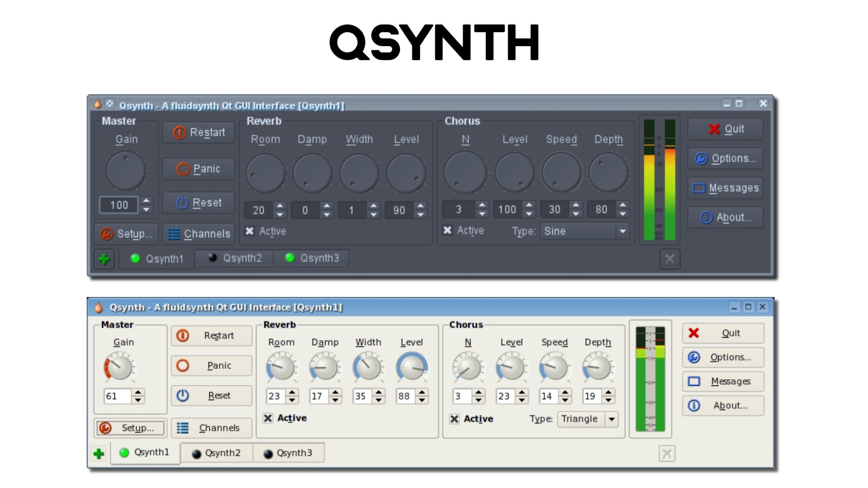The image size is (868, 488).
Task: Open Channels in the light Qsynth window
Action: 212,428
